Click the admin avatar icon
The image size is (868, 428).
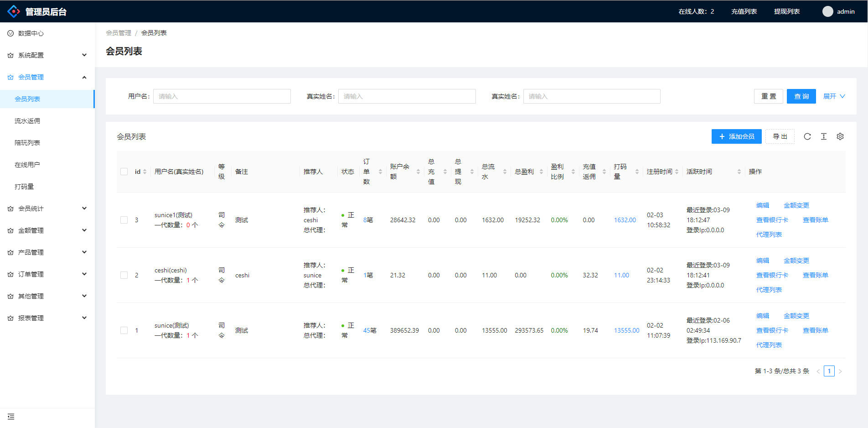[x=827, y=11]
